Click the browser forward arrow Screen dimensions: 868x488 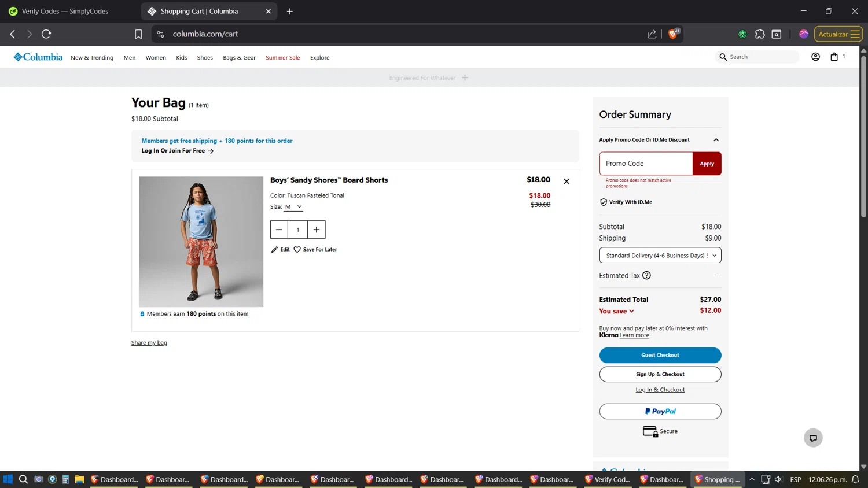point(29,34)
